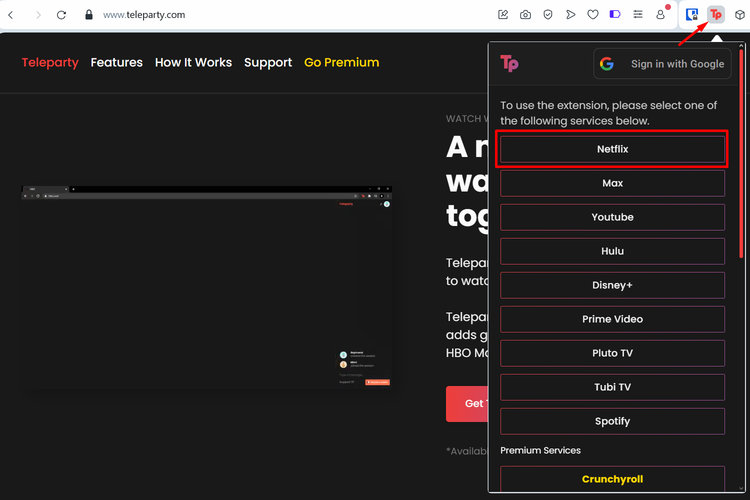The height and width of the screenshot is (500, 750).
Task: Open the easy setup lines icon
Action: pos(638,14)
